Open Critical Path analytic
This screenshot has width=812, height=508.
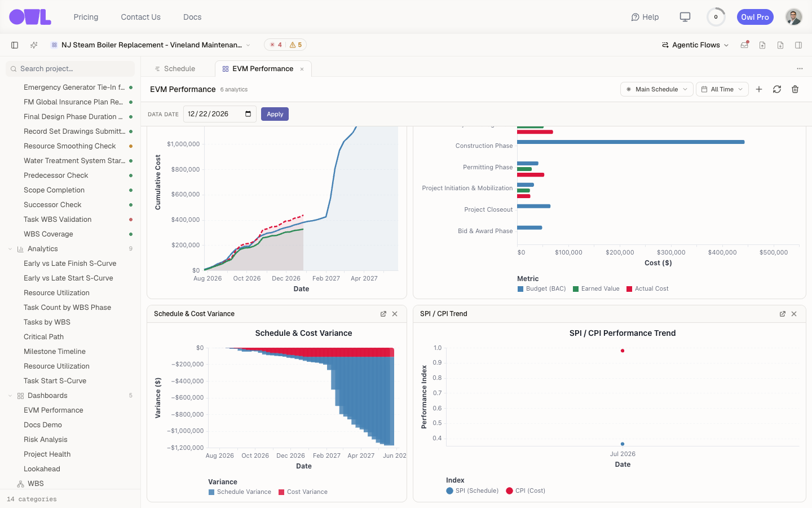click(43, 337)
